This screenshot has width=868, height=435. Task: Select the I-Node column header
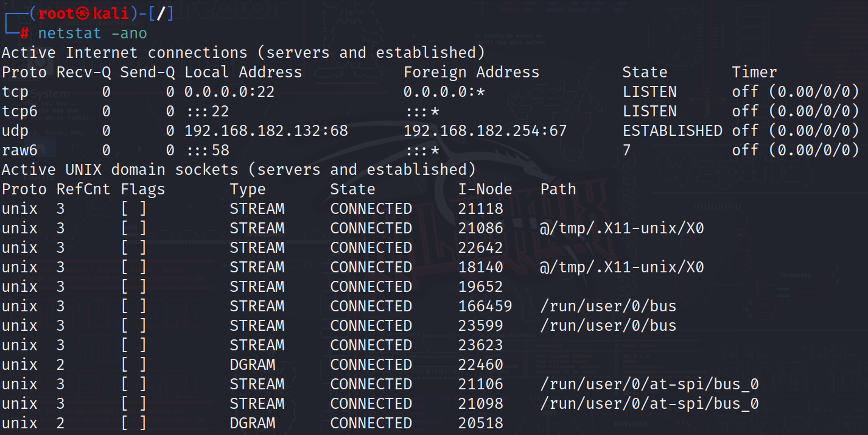[485, 189]
